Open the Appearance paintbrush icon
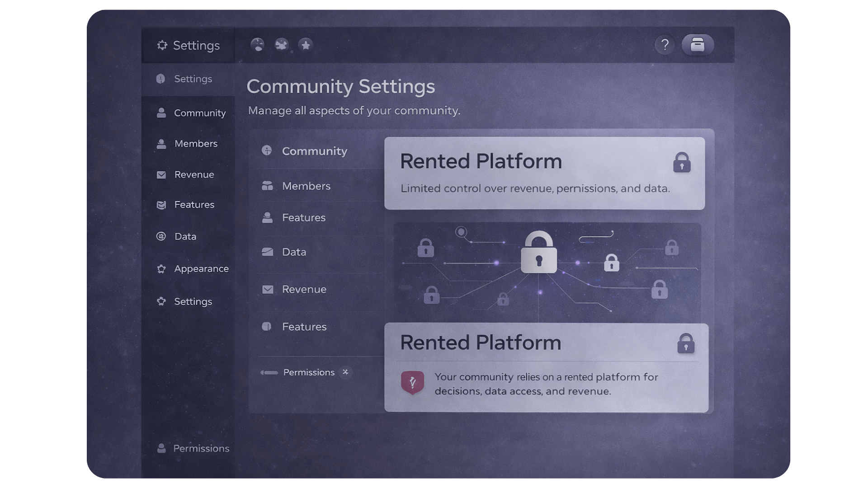Screen dimensions: 868x488 pyautogui.click(x=161, y=268)
